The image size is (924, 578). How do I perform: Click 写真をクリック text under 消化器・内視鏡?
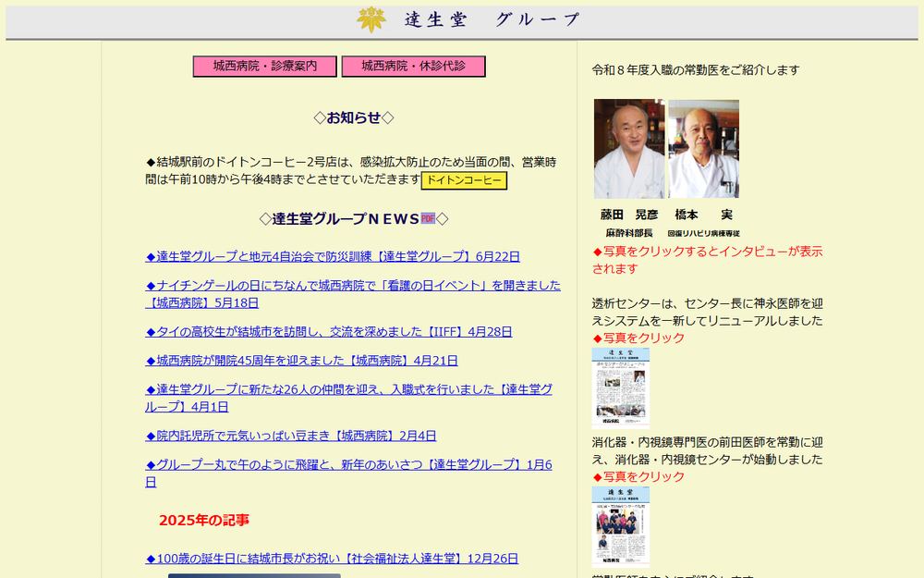(638, 476)
